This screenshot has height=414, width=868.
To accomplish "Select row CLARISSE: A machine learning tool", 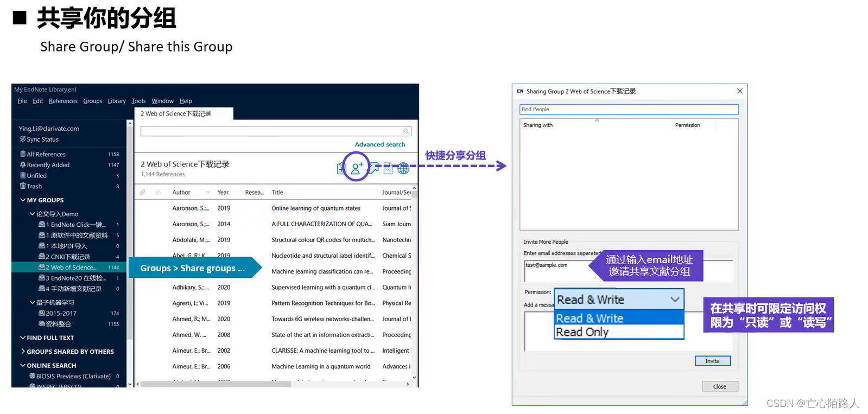I will pos(273,351).
